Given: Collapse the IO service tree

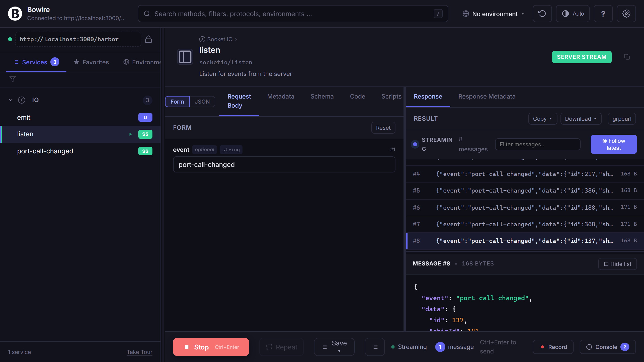Looking at the screenshot, I should pyautogui.click(x=11, y=100).
